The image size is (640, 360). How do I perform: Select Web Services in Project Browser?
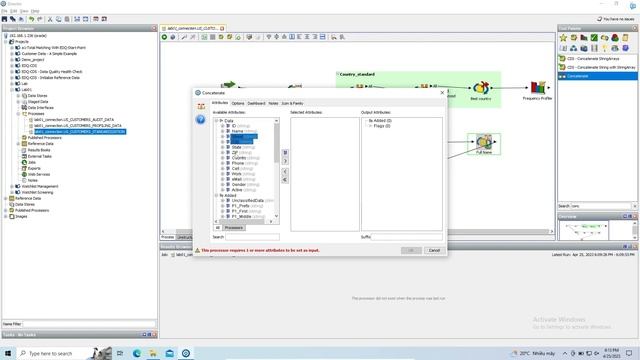point(39,174)
